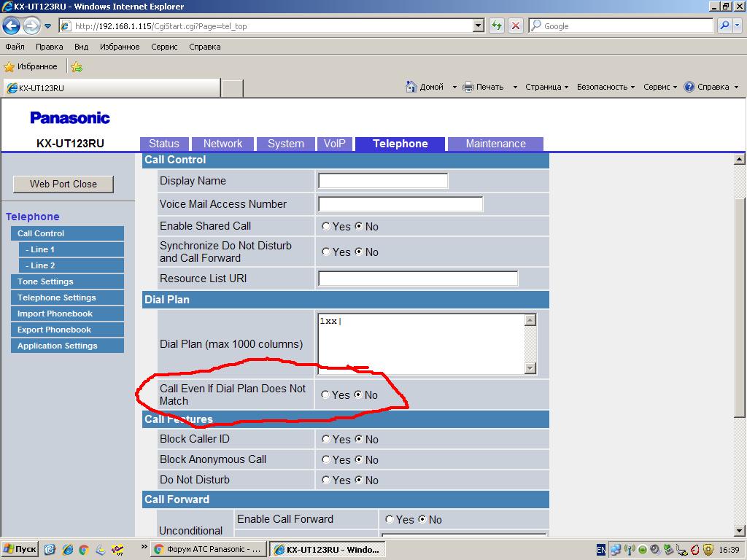Switch to Форум АТС Panasonic taskbar window
Screen dimensions: 747x560
click(x=209, y=550)
